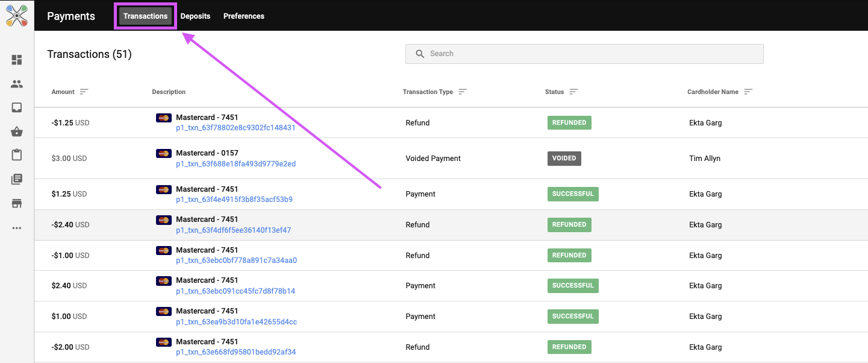The height and width of the screenshot is (363, 868).
Task: Click the Voided Payment type cell
Action: 433,159
